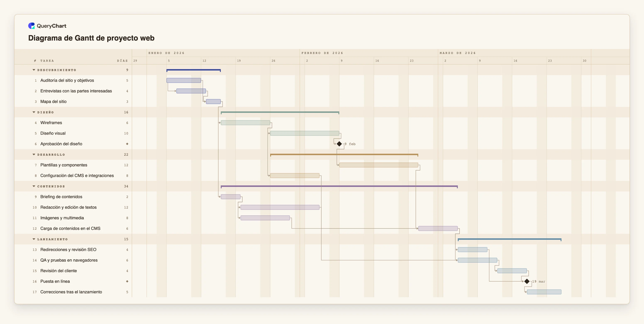Select the Correcciones tras el lanzamiento bar
Image resolution: width=644 pixels, height=324 pixels.
(544, 292)
